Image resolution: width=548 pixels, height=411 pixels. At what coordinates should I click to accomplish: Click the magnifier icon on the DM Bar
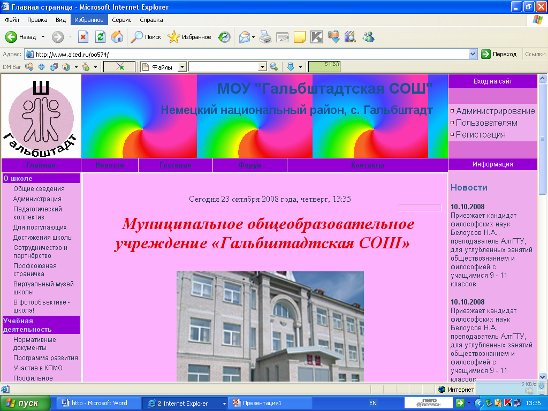click(274, 66)
